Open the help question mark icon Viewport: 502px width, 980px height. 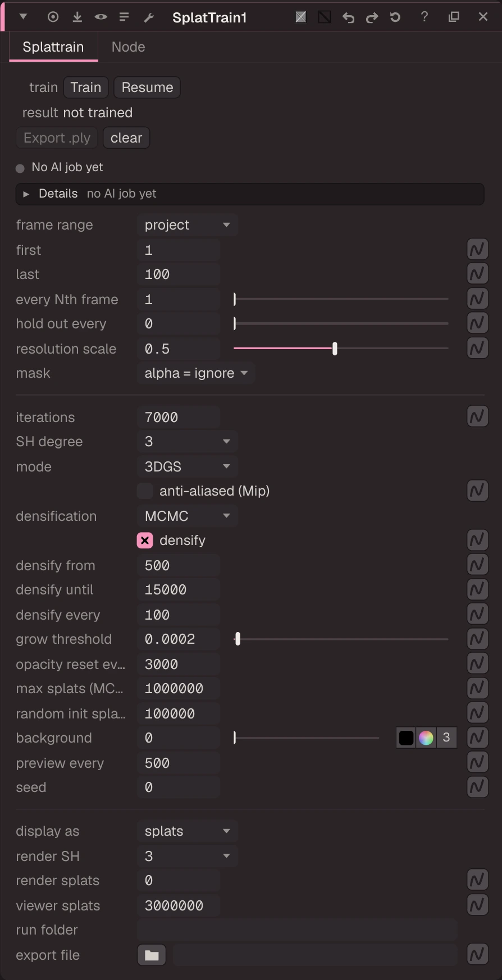click(425, 17)
